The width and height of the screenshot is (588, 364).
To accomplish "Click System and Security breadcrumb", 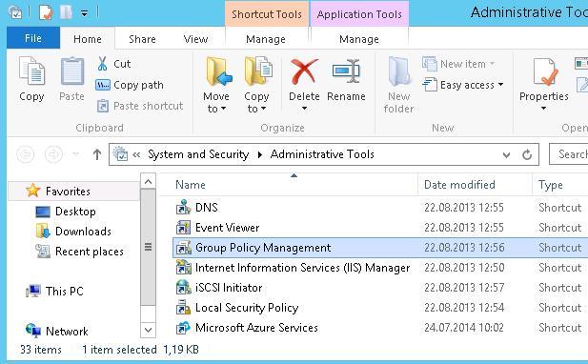I will coord(198,154).
